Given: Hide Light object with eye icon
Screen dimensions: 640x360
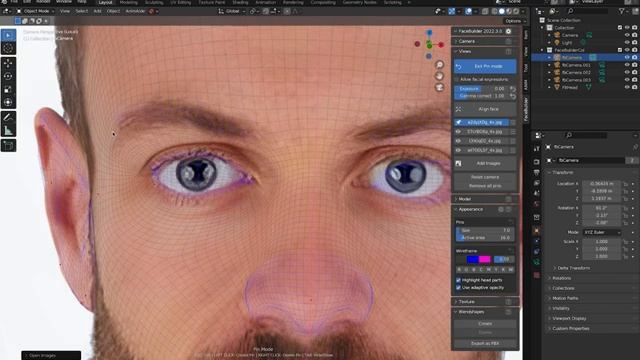Looking at the screenshot, I should coord(627,42).
